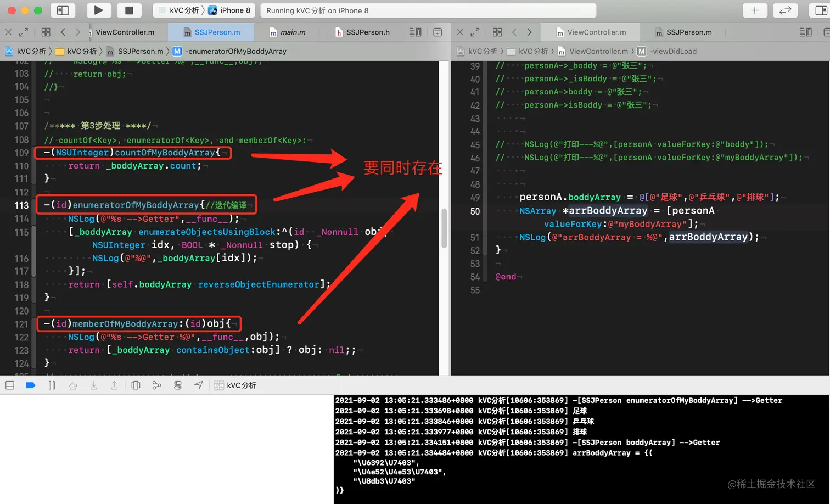Image resolution: width=830 pixels, height=504 pixels.
Task: Select kVC分析 process in debug bar
Action: click(235, 385)
